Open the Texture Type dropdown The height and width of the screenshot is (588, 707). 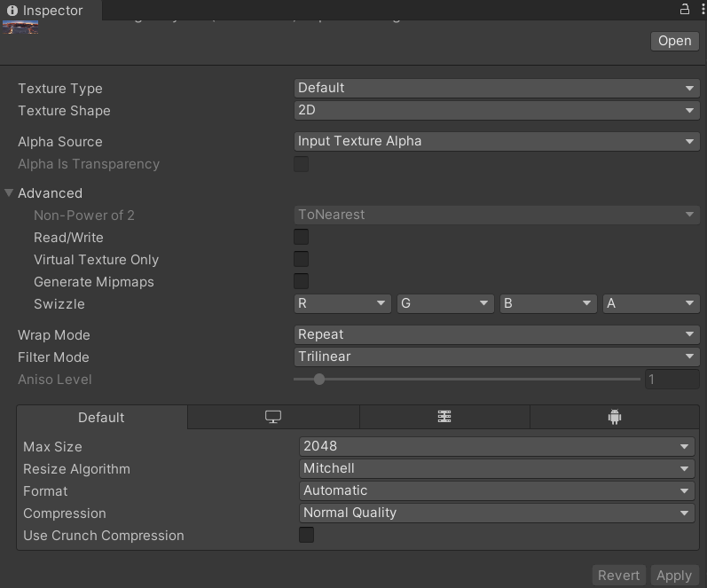coord(497,88)
